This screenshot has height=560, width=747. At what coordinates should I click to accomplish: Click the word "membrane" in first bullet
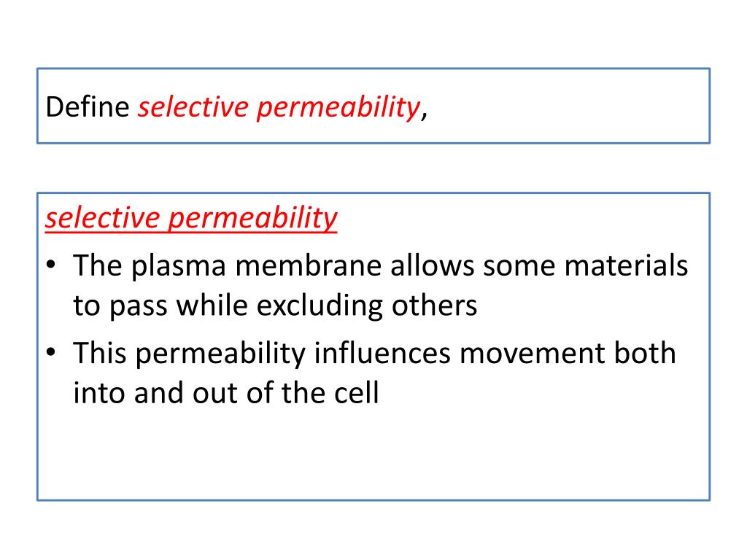pyautogui.click(x=309, y=265)
